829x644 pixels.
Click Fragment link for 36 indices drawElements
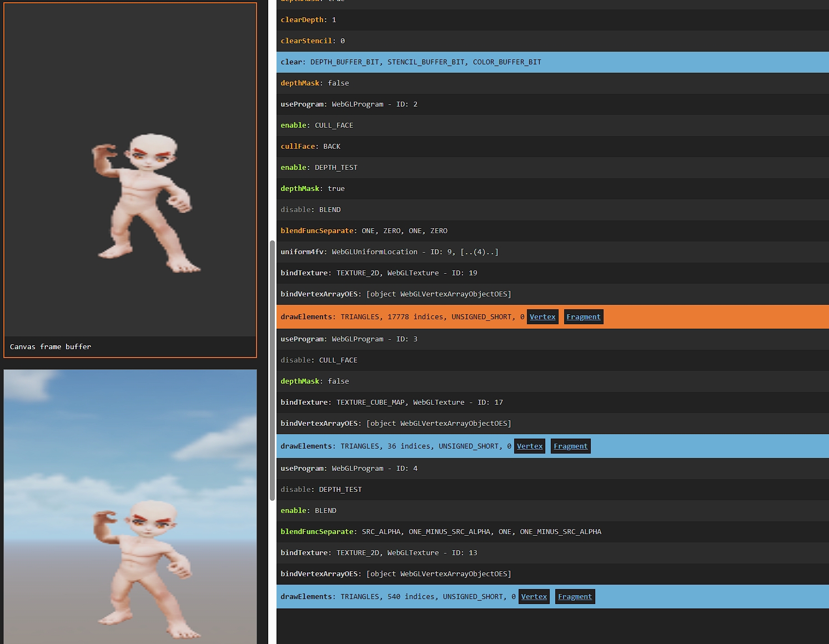click(570, 446)
